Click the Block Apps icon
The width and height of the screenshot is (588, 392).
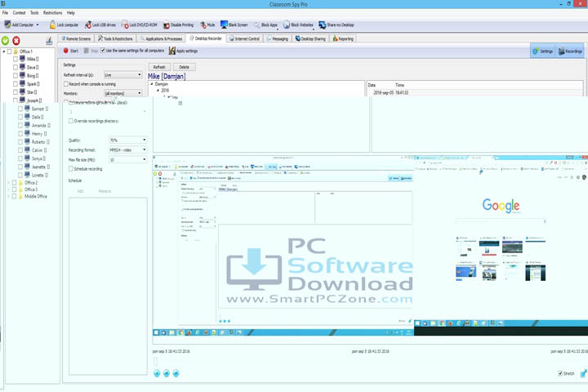click(x=257, y=24)
